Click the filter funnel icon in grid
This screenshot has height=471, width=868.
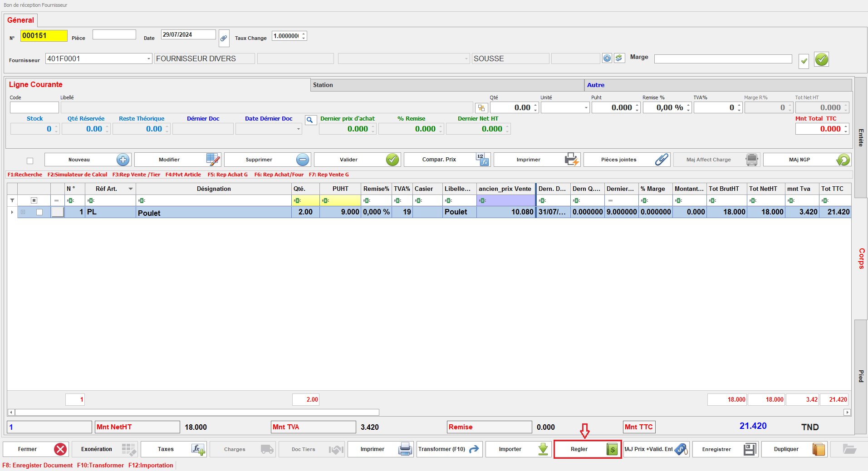(12, 200)
